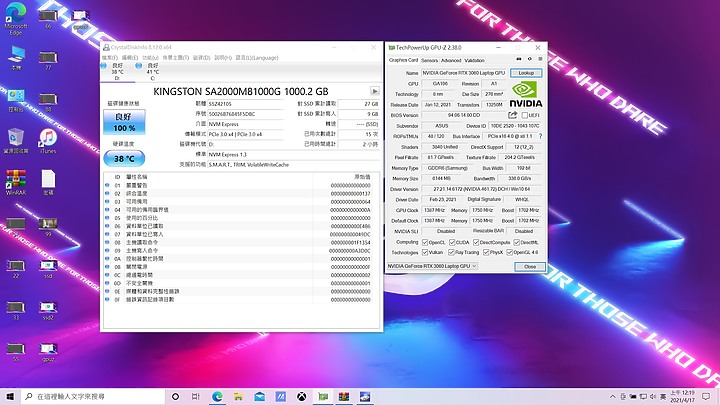Select desktop image file named ssd2
This screenshot has height=405, width=720.
(48, 310)
